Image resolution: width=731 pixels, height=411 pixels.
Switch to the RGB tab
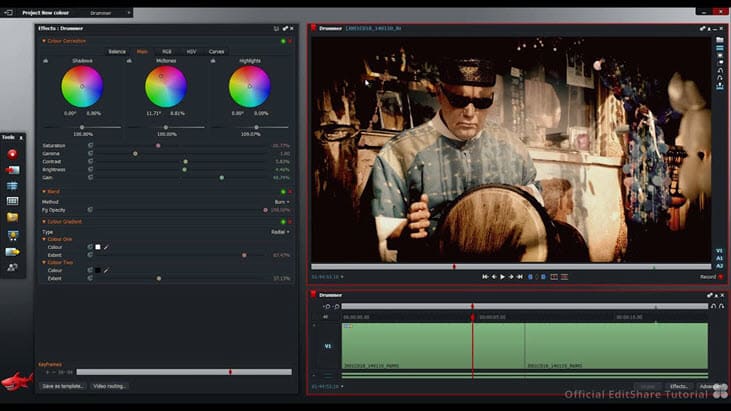pyautogui.click(x=167, y=51)
